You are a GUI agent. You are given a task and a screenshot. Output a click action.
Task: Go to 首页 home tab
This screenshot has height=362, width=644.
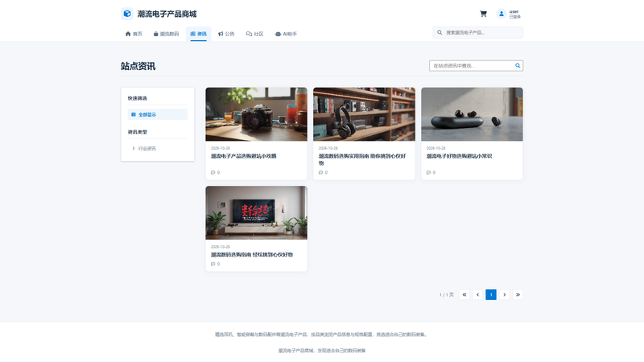(134, 34)
